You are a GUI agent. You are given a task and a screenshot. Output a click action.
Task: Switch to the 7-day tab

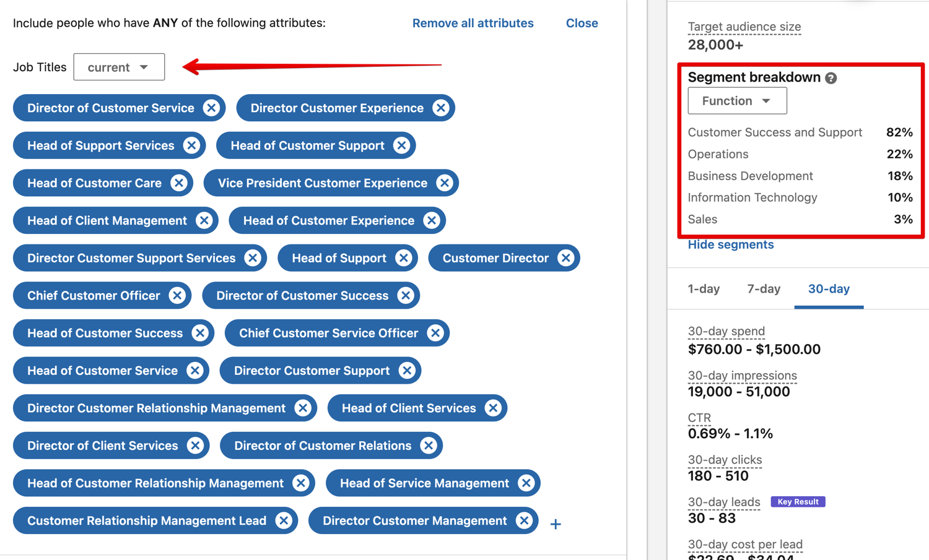[x=763, y=289]
